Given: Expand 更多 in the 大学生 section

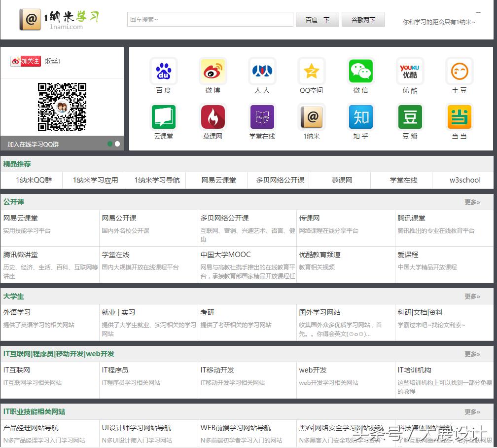Looking at the screenshot, I should tap(472, 297).
